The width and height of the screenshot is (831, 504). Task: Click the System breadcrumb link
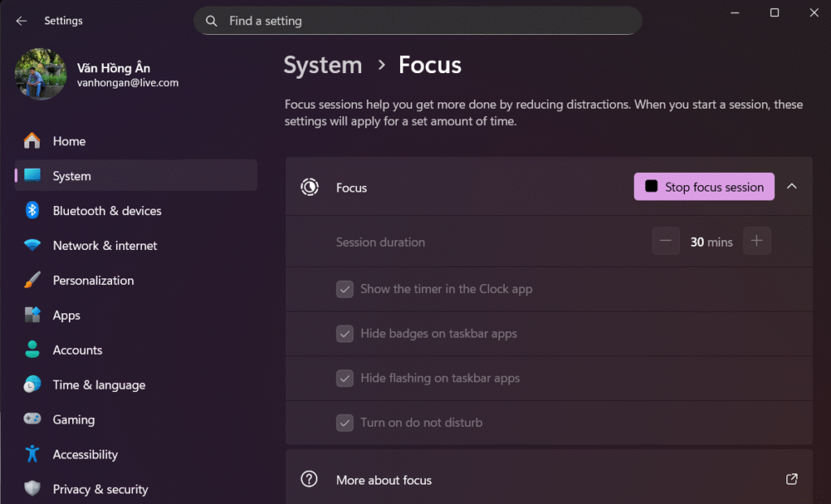(x=323, y=66)
